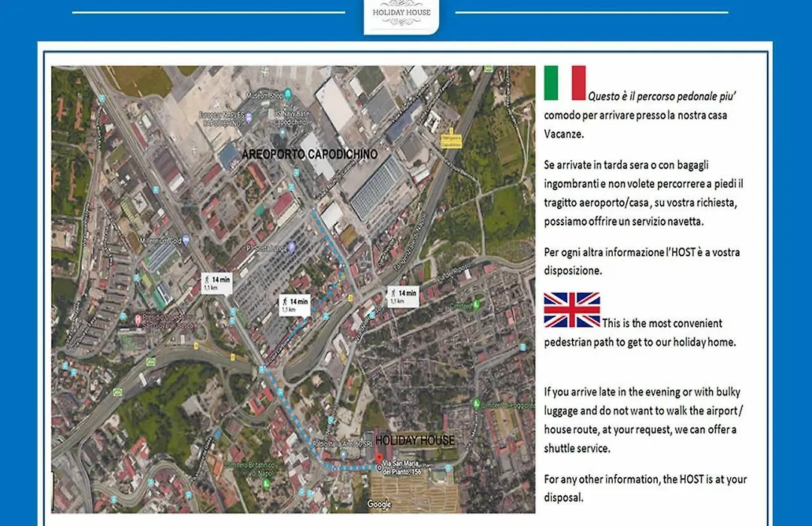Click the HOLIDAY HOUSE label on the map
Image resolution: width=812 pixels, height=526 pixels.
click(x=415, y=440)
